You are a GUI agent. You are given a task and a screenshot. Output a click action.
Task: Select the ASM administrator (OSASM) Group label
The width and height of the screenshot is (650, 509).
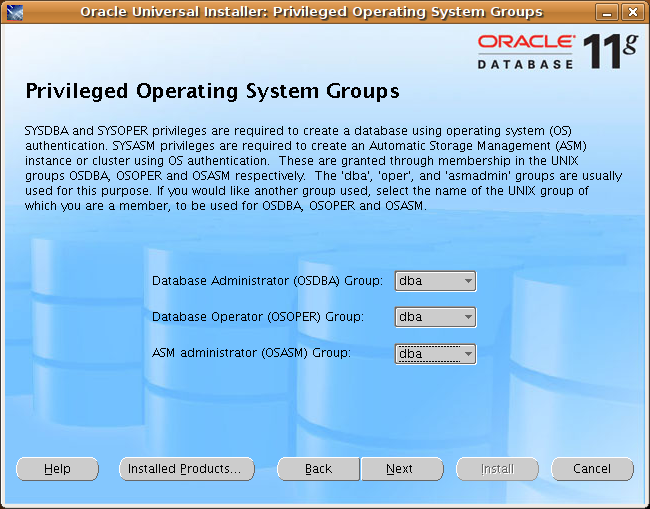pos(251,353)
